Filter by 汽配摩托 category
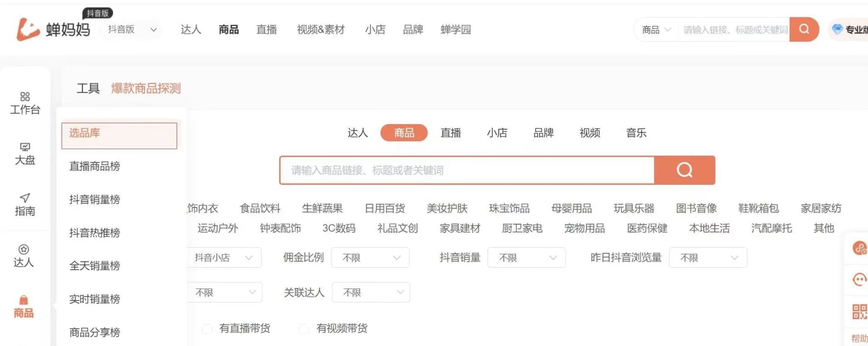 pyautogui.click(x=771, y=228)
